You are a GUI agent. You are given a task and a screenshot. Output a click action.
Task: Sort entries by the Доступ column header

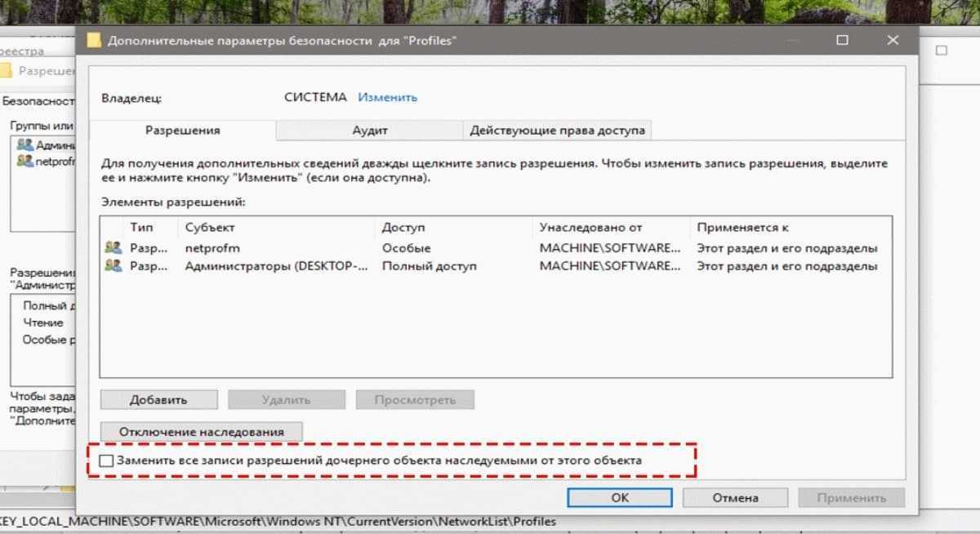(403, 228)
